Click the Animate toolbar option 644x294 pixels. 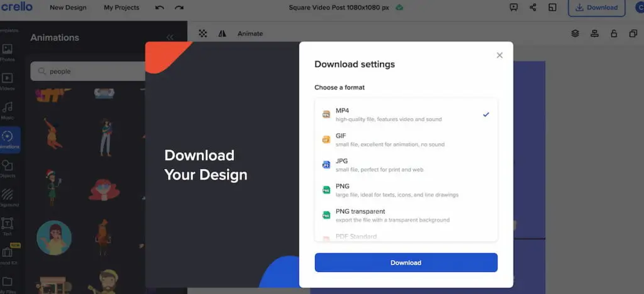pyautogui.click(x=250, y=34)
